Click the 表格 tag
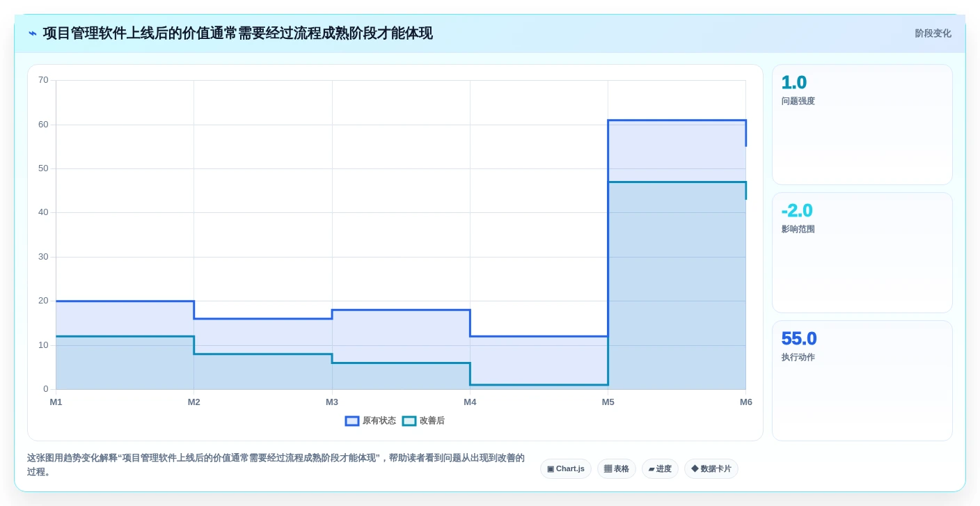The height and width of the screenshot is (506, 980). point(617,468)
